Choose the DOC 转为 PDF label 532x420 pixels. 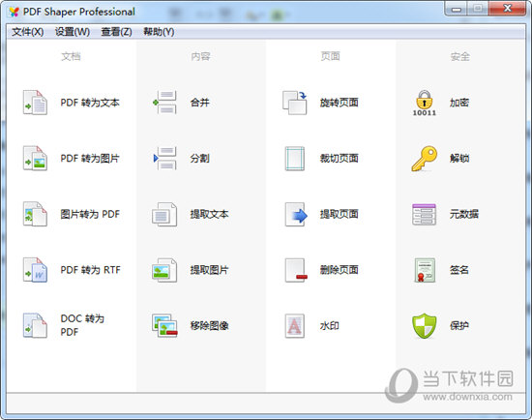[x=82, y=325]
